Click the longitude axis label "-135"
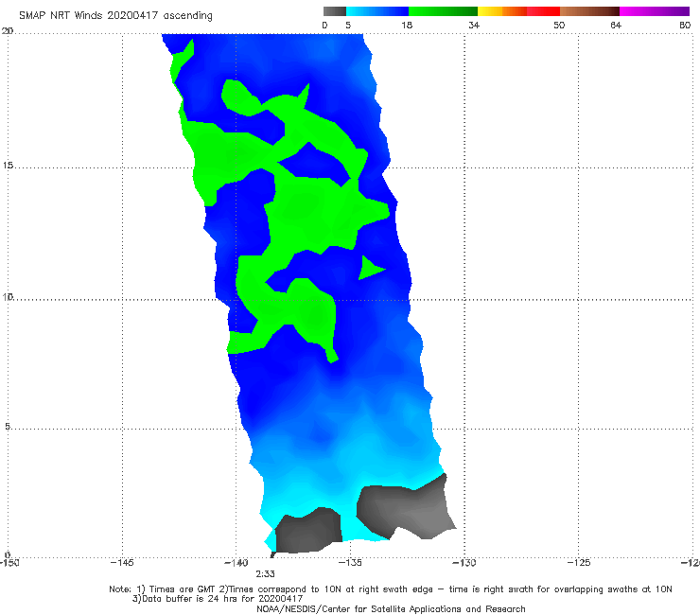The image size is (700, 615). click(x=350, y=563)
